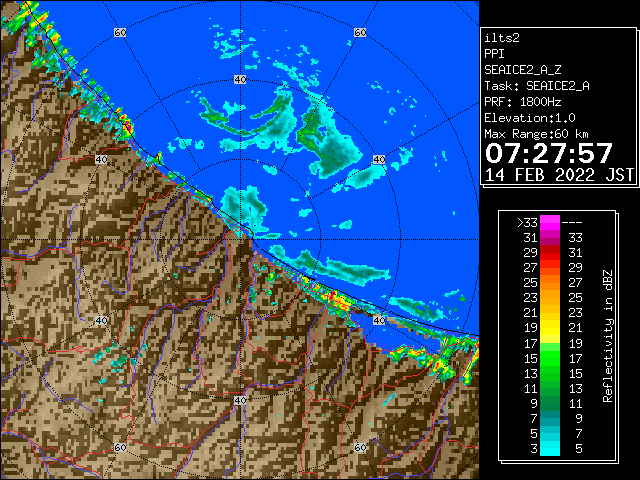The image size is (640, 480).
Task: Click the '>33' legend label
Action: [x=527, y=223]
